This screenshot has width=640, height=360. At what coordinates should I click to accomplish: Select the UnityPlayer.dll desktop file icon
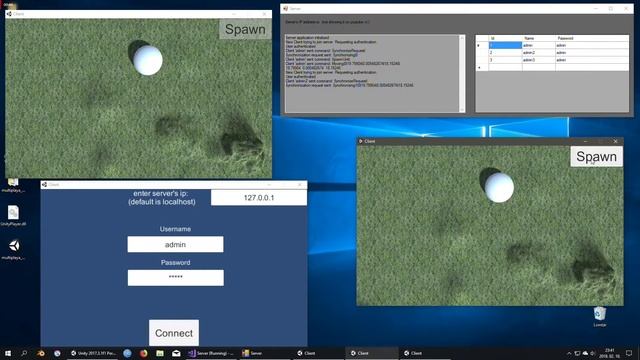point(13,216)
